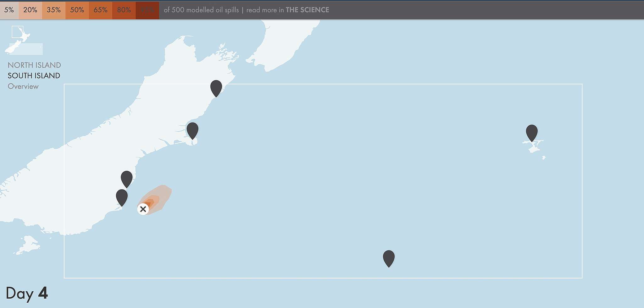Select the 5% probability swatch

9,10
